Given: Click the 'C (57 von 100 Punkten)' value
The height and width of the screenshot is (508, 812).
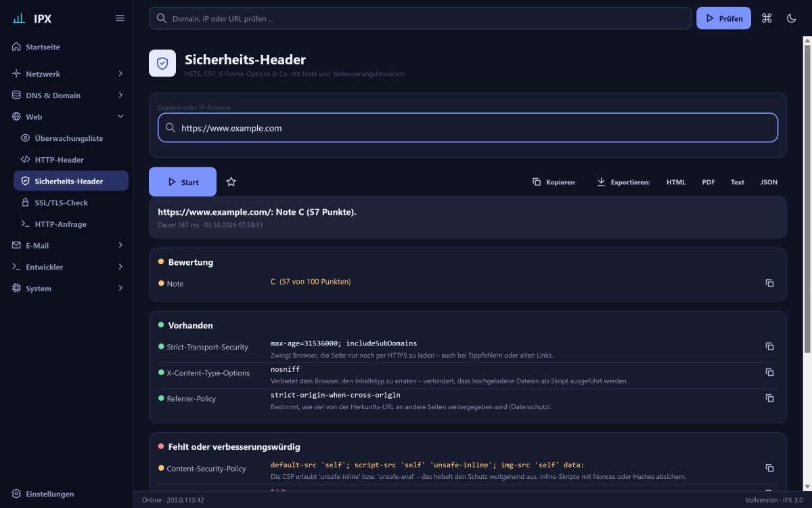Looking at the screenshot, I should point(311,281).
